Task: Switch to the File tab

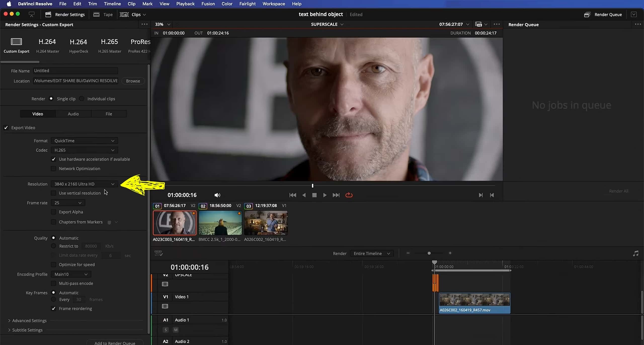Action: point(109,114)
